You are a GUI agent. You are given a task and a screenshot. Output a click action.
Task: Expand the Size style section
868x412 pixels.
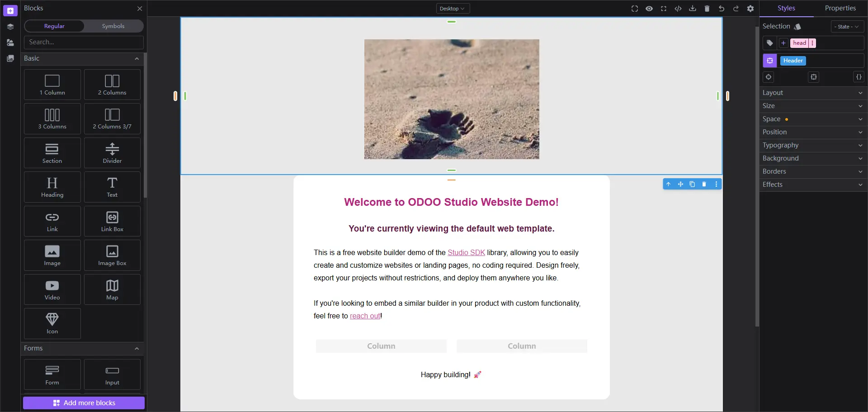click(x=813, y=106)
